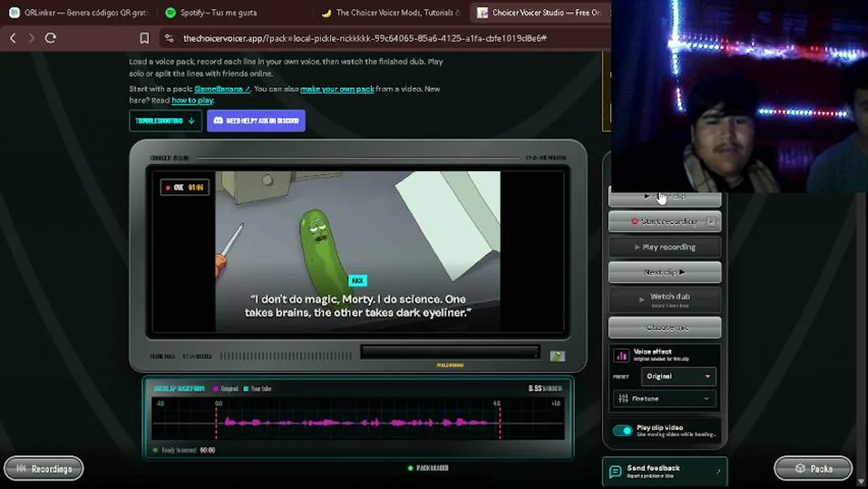
Task: Click the black progress bar under the video
Action: click(x=450, y=352)
